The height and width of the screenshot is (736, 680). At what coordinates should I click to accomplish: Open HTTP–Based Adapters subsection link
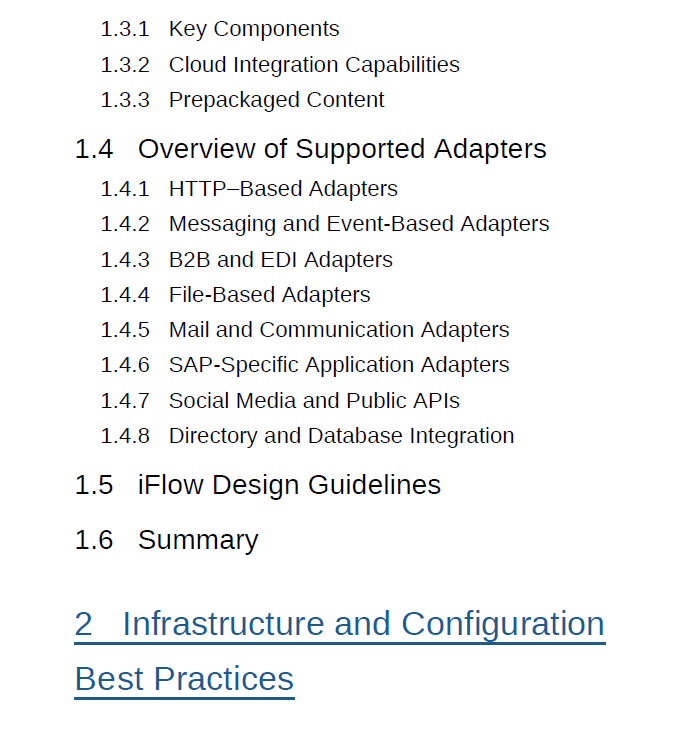pyautogui.click(x=283, y=189)
